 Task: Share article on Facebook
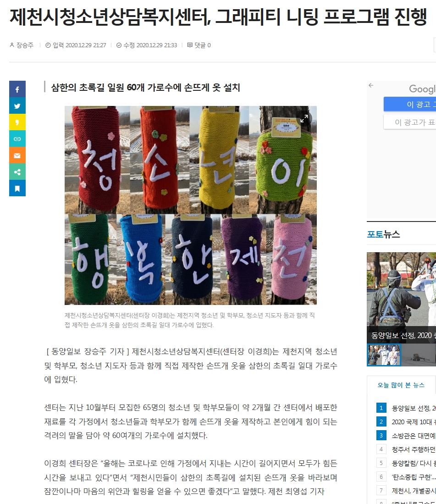point(17,89)
